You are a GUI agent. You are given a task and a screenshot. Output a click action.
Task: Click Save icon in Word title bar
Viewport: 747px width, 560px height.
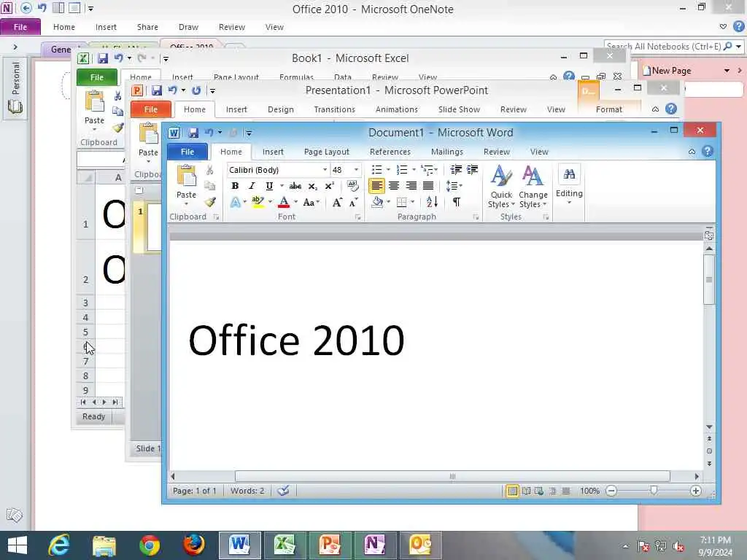(x=193, y=133)
